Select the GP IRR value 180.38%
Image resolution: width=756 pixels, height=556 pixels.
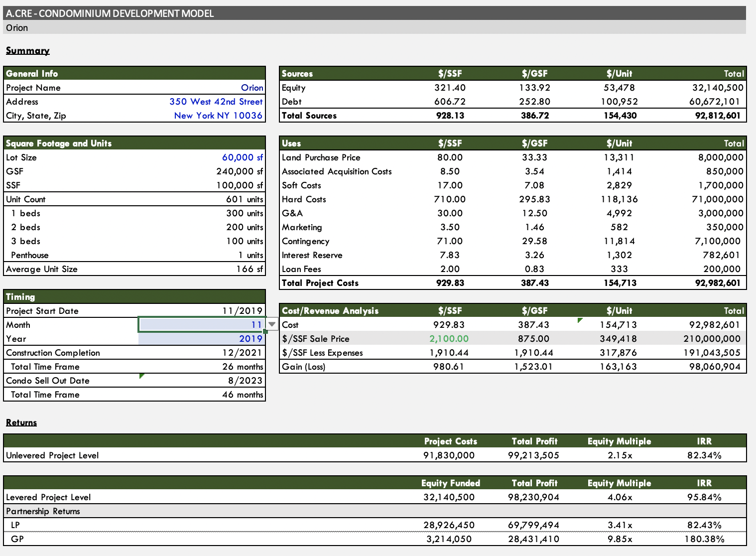[704, 539]
